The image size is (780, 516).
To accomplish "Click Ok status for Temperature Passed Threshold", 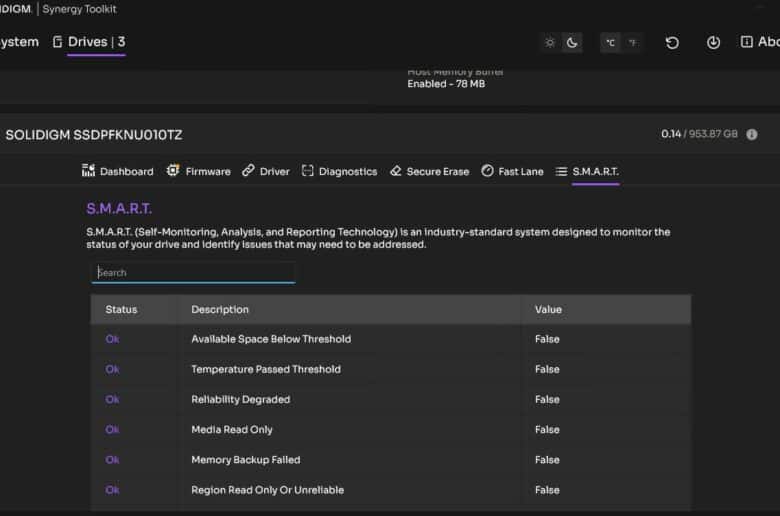I will (x=112, y=369).
